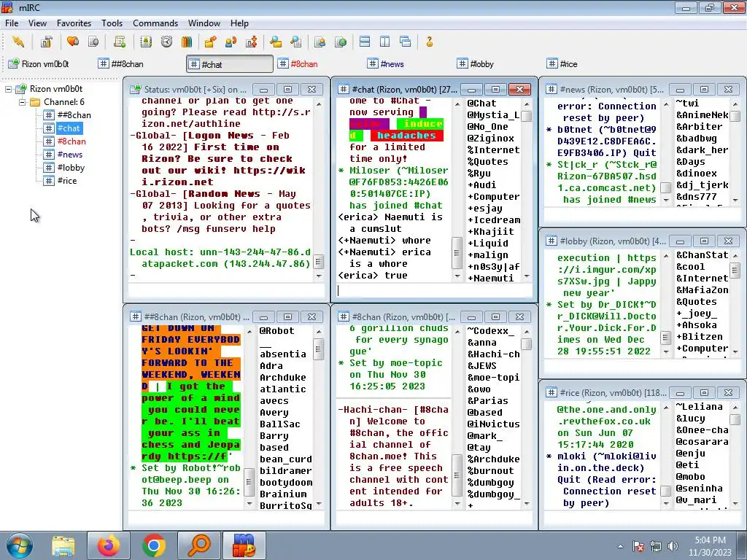Image resolution: width=747 pixels, height=560 pixels.
Task: Select red #8chan in the treebar
Action: (x=71, y=141)
